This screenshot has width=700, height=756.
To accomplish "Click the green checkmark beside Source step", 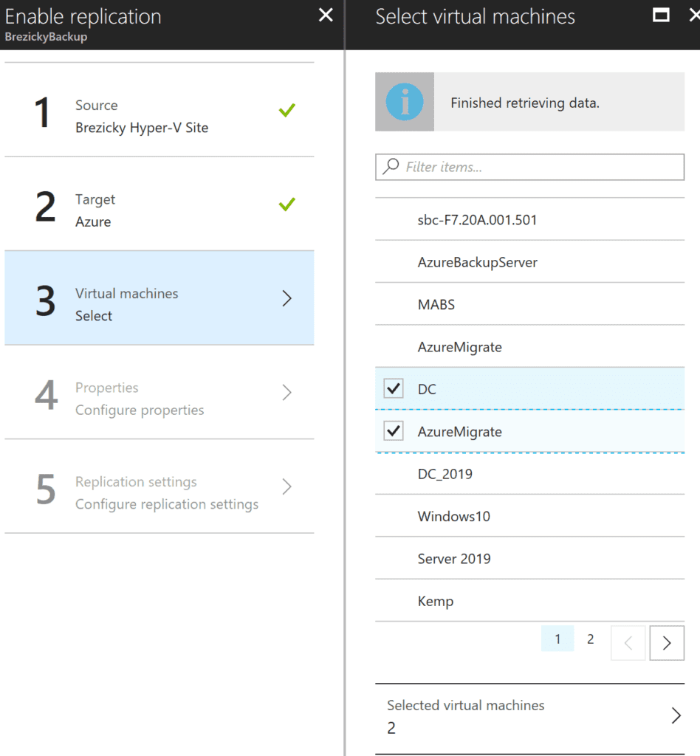I will click(x=286, y=111).
